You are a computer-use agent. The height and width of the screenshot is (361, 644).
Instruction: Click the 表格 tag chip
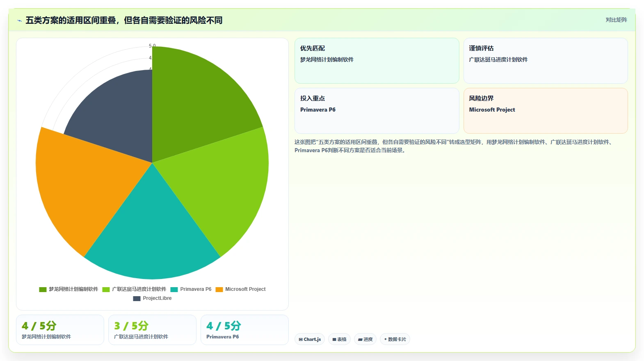[339, 339]
